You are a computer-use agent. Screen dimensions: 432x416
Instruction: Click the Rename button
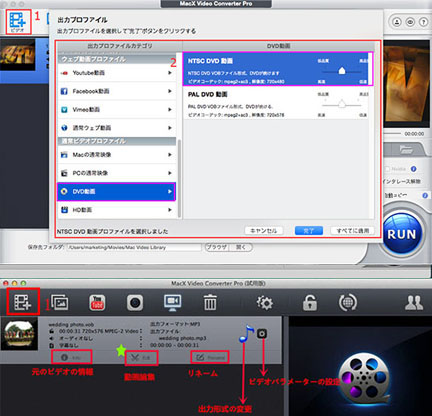[x=210, y=357]
